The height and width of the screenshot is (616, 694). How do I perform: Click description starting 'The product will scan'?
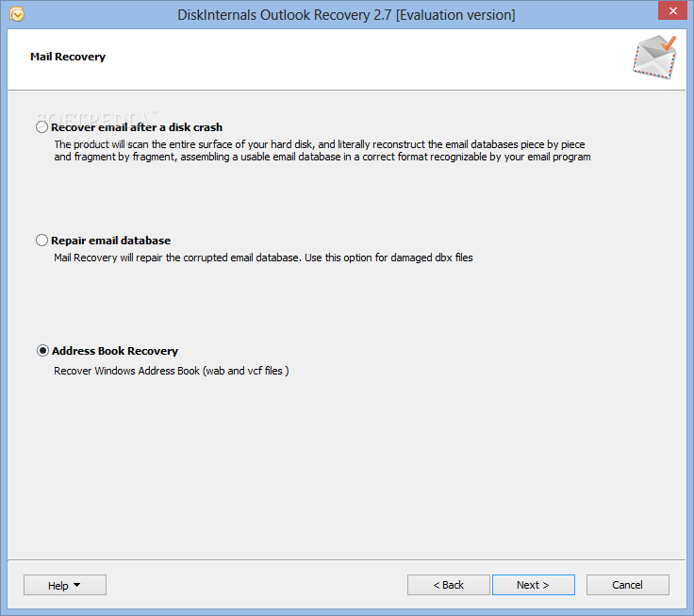coord(322,151)
